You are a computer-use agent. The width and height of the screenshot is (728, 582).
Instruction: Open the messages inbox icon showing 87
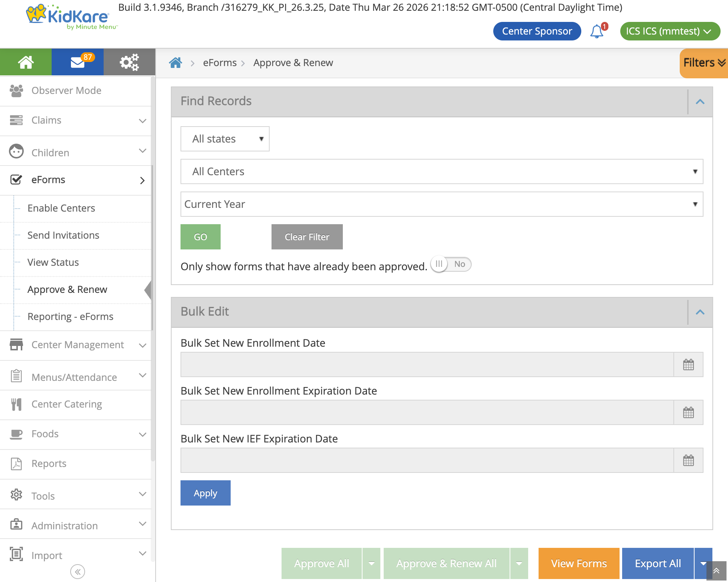[77, 62]
